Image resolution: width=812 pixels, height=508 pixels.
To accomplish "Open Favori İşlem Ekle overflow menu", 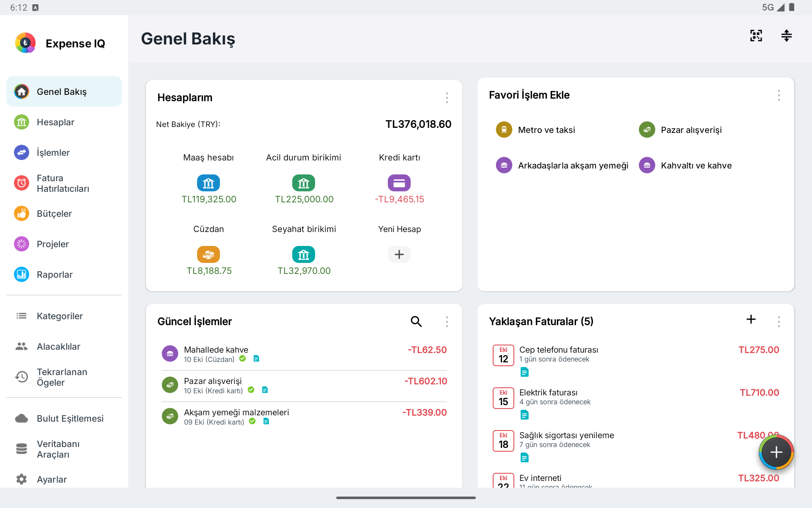I will pyautogui.click(x=779, y=95).
